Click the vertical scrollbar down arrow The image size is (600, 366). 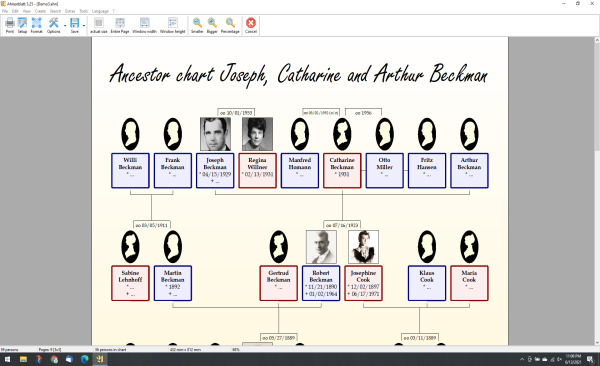click(x=597, y=343)
